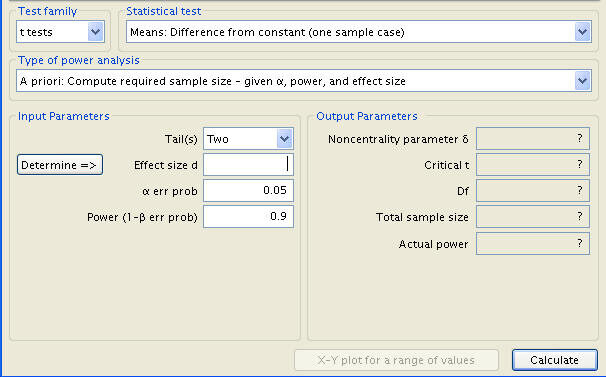The width and height of the screenshot is (606, 377).
Task: Click the Total sample size label
Action: 422,217
